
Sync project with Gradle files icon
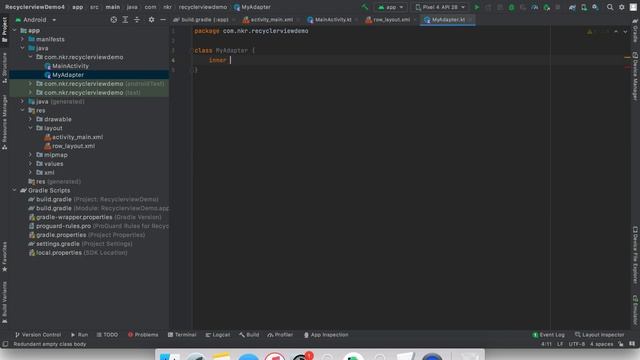pos(572,7)
